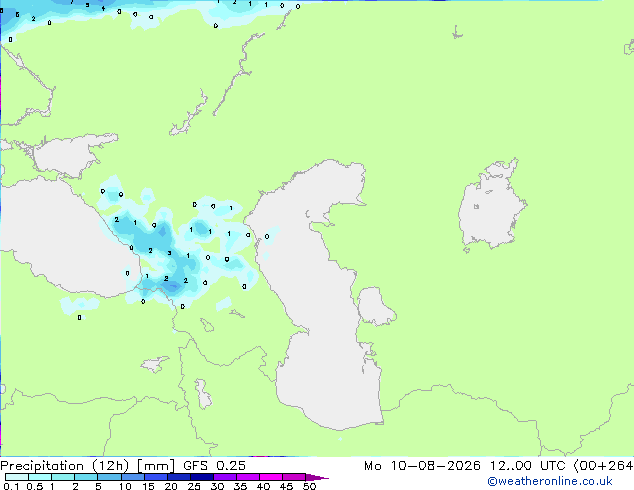Click the "10" legend value label
634x490 pixels.
(125, 486)
